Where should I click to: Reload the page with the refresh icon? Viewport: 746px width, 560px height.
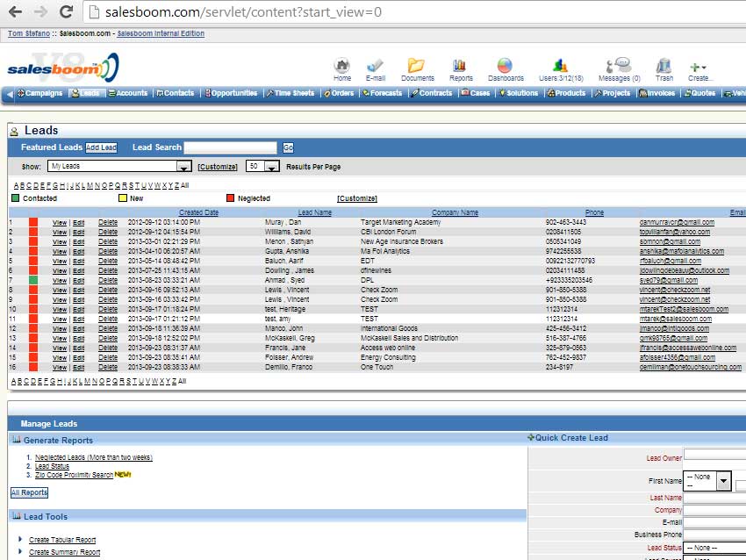(x=67, y=12)
